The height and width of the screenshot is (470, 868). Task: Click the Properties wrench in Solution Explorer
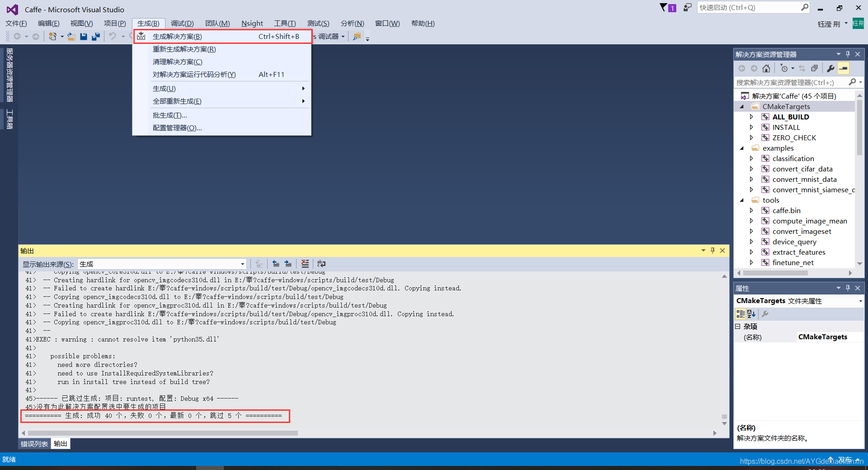click(830, 68)
